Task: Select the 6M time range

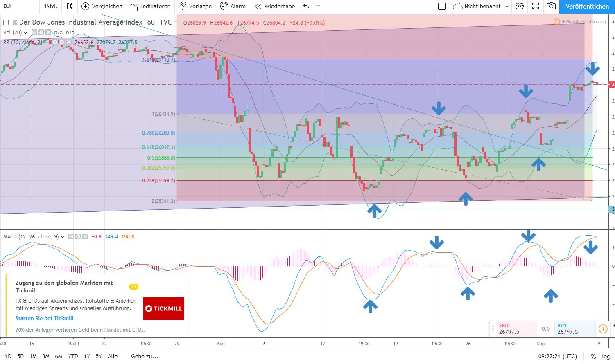Action: pyautogui.click(x=59, y=356)
